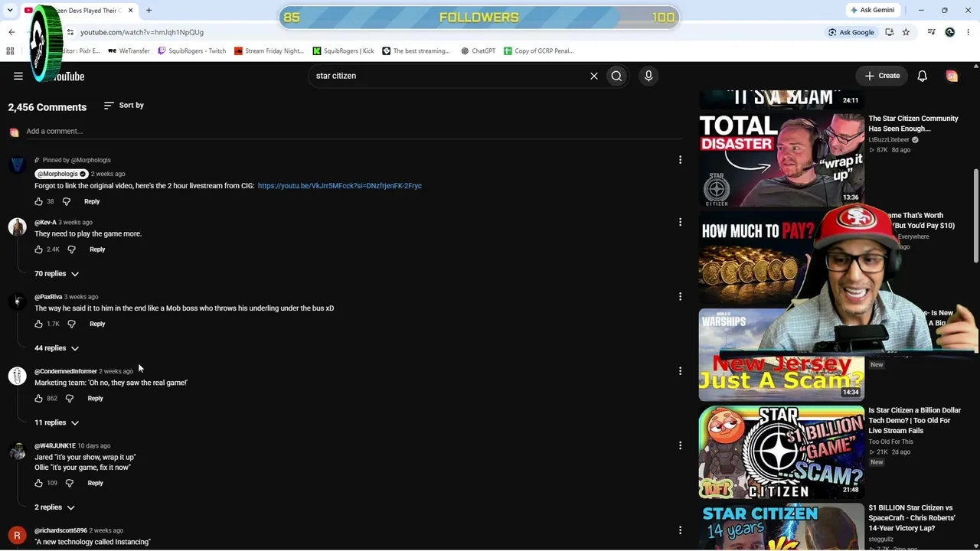The image size is (980, 551).
Task: Open the TOTAL DISASTER video thumbnail
Action: 781,159
